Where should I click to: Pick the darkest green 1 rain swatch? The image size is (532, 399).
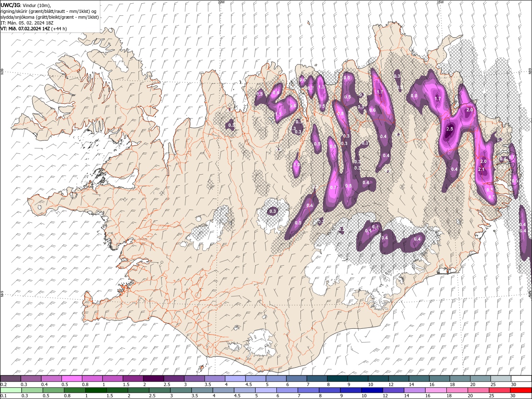(x=96, y=390)
